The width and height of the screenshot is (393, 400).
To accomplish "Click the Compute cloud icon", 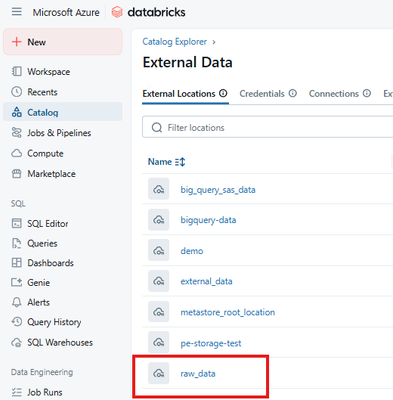I will click(x=17, y=153).
